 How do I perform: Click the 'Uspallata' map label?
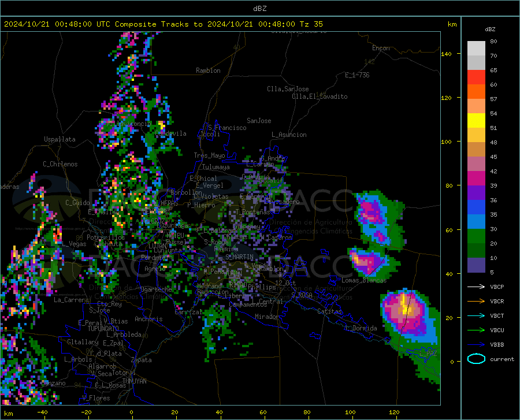click(x=60, y=139)
